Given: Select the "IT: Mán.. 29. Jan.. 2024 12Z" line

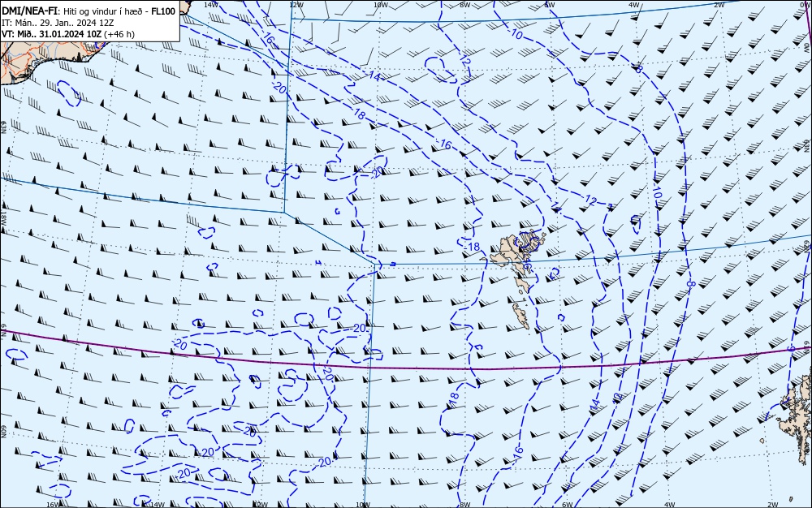Looking at the screenshot, I should click(x=58, y=23).
